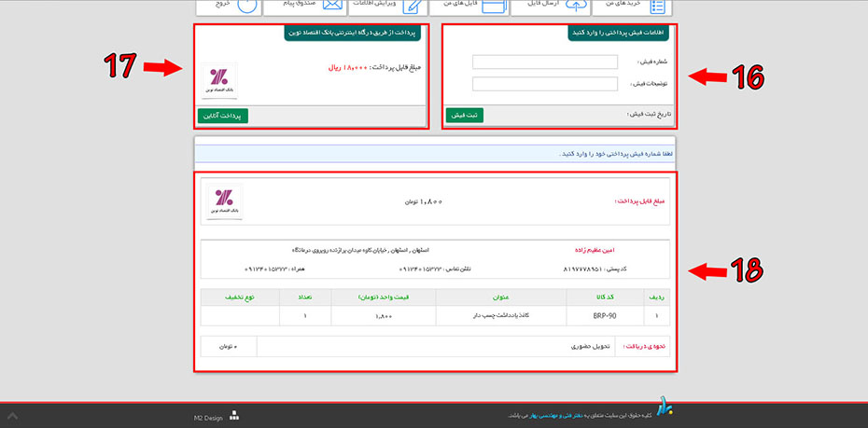
Task: Click the receipt description (توضیحات فیش) input field
Action: click(x=545, y=84)
